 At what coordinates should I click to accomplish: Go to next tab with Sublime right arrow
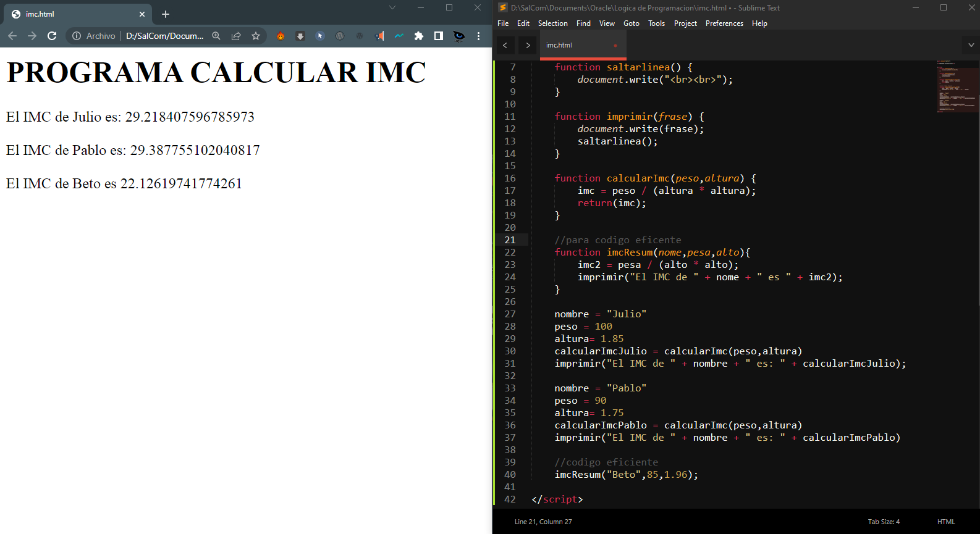tap(528, 45)
